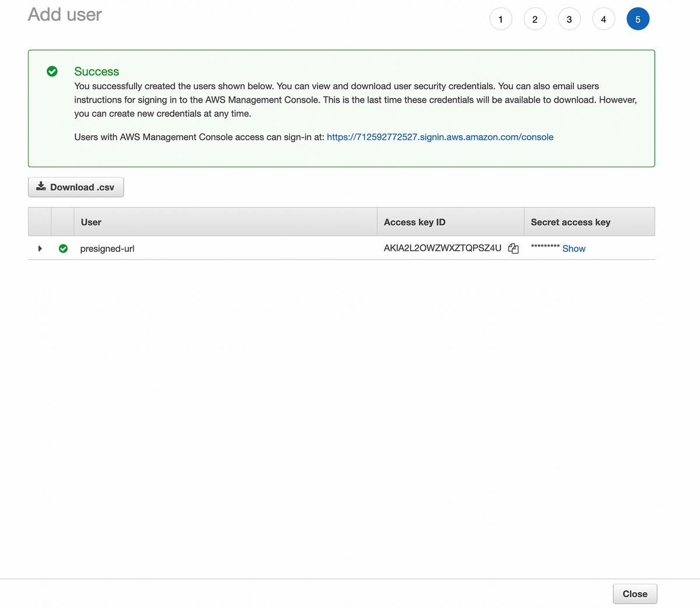Show the secret access key
This screenshot has height=608, width=700.
point(574,248)
